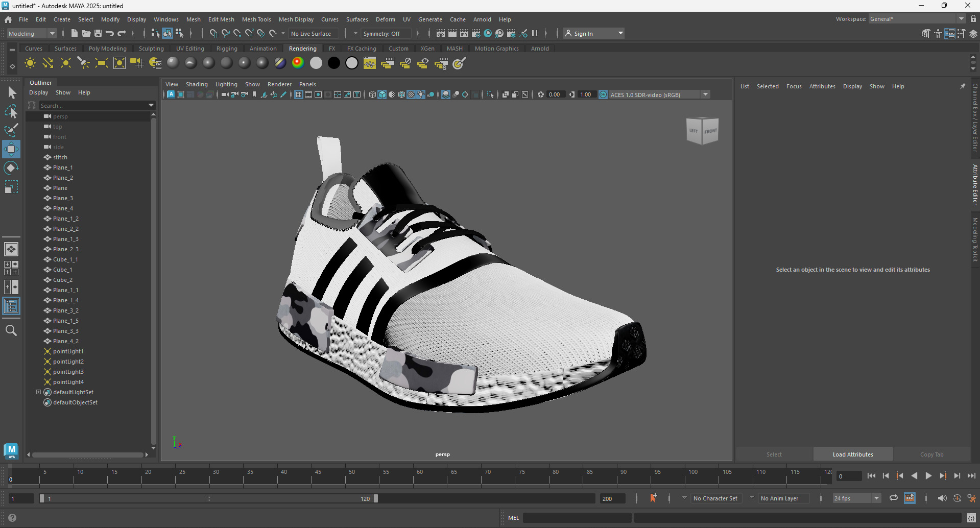Click the save scene icon
The image size is (980, 528).
point(98,33)
